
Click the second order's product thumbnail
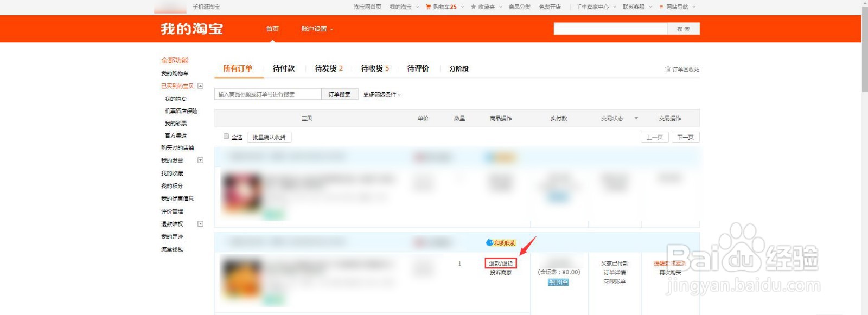pyautogui.click(x=241, y=279)
